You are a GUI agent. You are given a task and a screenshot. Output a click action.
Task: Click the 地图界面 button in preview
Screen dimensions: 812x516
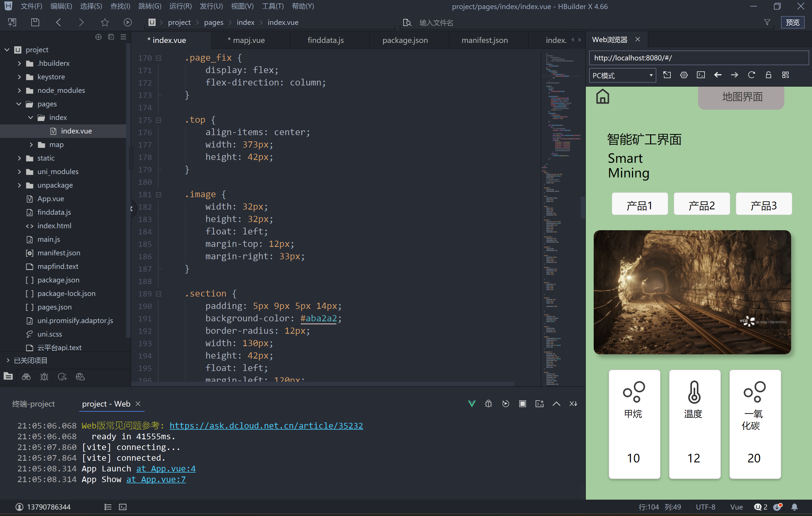point(741,97)
